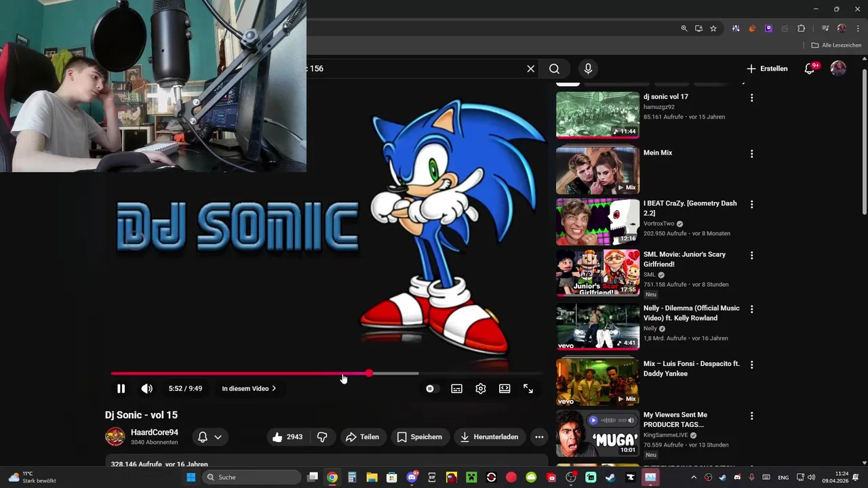Open the taskbar weather widget showing 11°C

31,477
